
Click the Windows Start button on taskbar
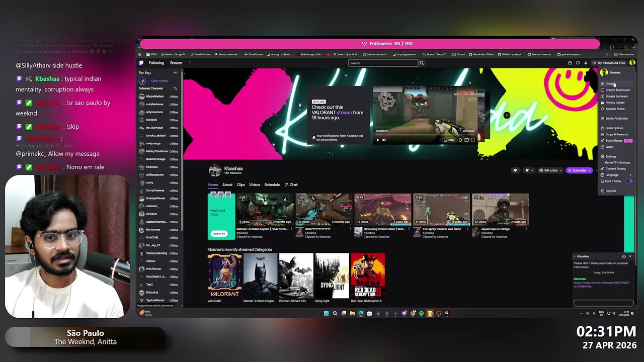[326, 313]
